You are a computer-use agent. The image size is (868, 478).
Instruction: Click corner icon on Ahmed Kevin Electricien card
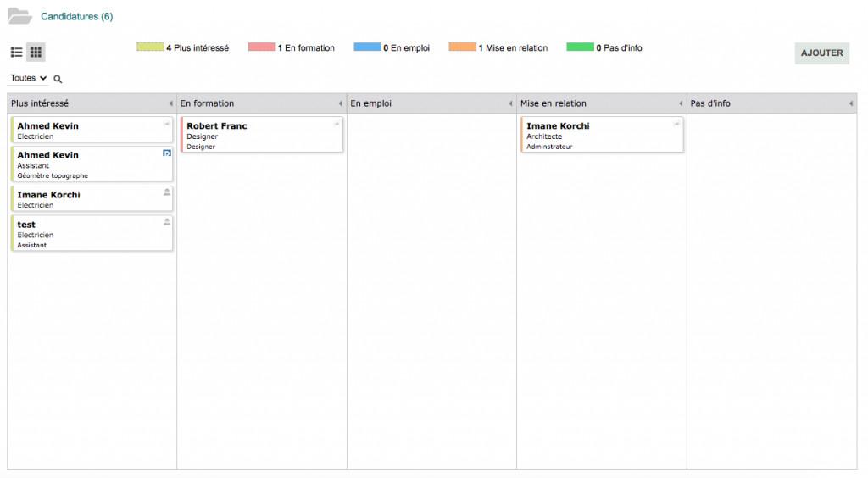click(167, 124)
